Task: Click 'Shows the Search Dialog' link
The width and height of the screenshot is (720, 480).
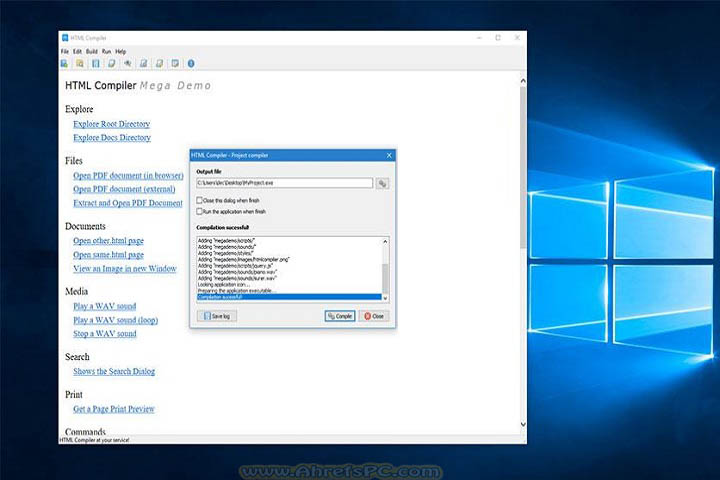Action: (x=114, y=371)
